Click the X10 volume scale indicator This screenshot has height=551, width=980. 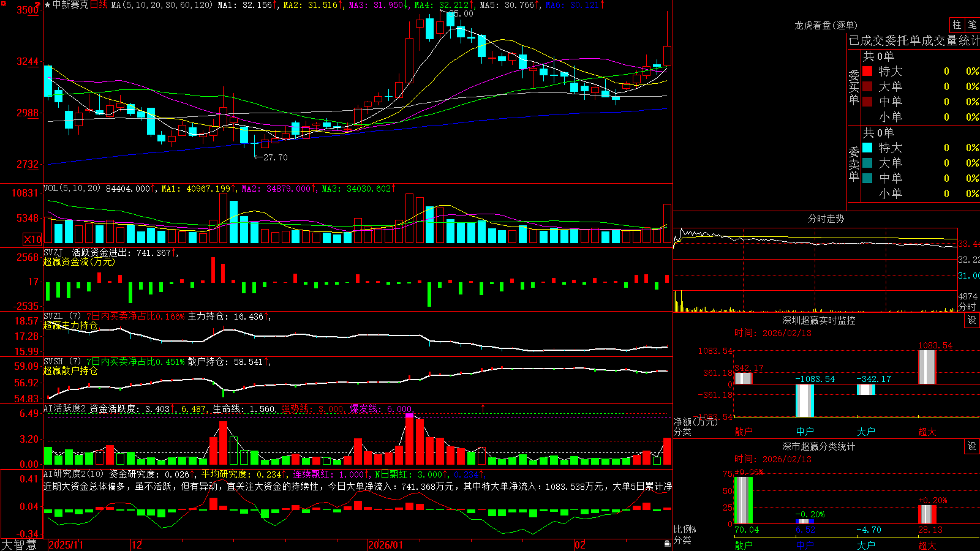coord(32,239)
